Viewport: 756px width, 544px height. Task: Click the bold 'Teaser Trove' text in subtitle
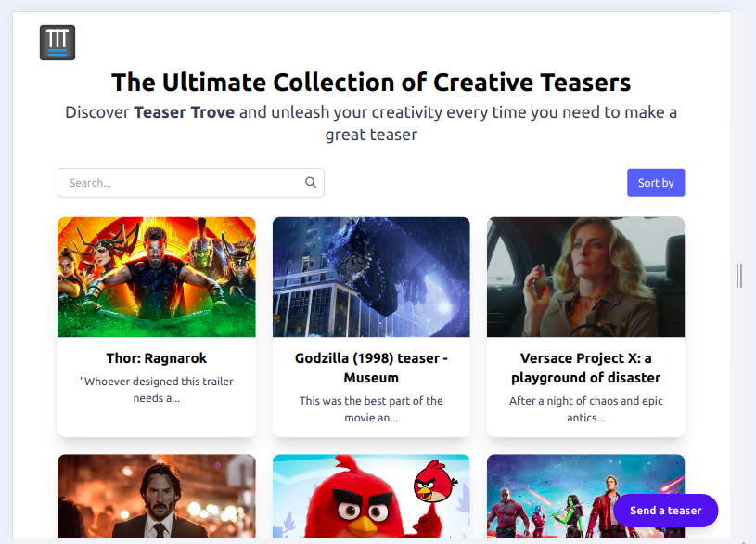[185, 112]
